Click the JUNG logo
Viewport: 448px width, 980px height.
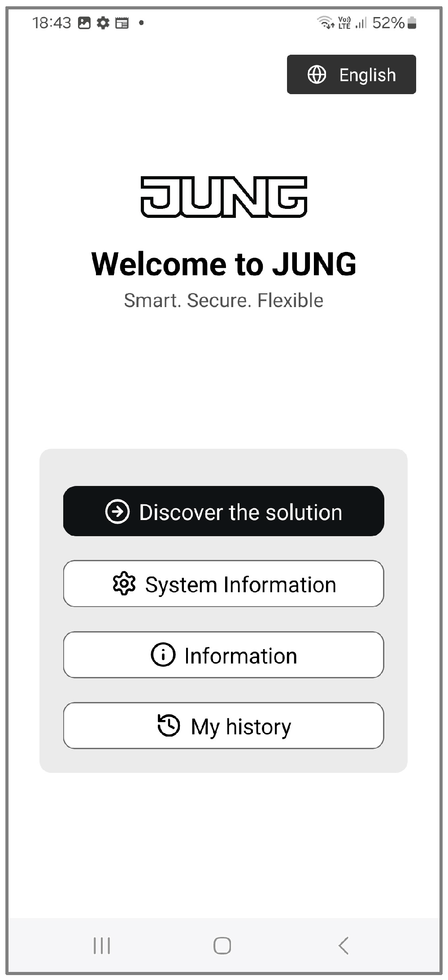coord(224,197)
